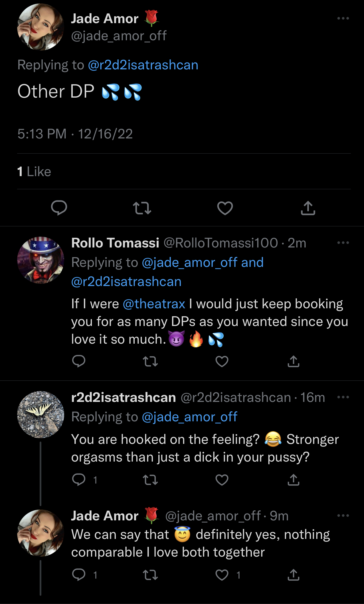Open the @theatrax mention link
This screenshot has width=364, height=604.
tap(154, 304)
